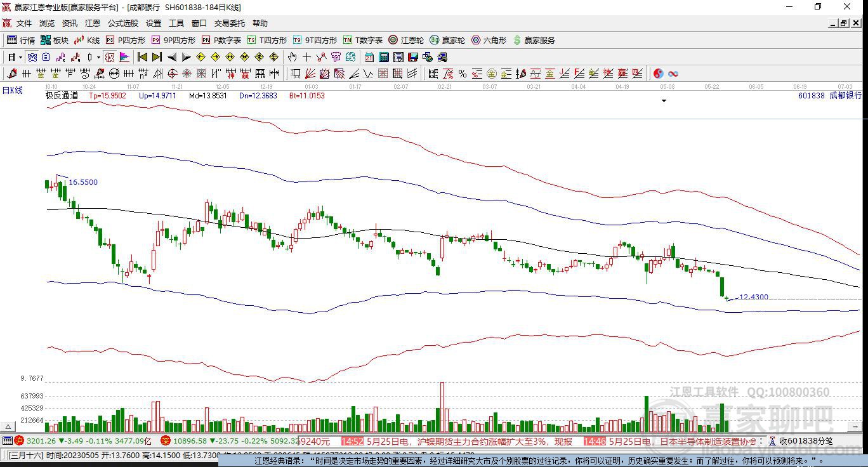Image resolution: width=868 pixels, height=467 pixels.
Task: Jump to first bar with skip-start arrow
Action: tap(142, 57)
